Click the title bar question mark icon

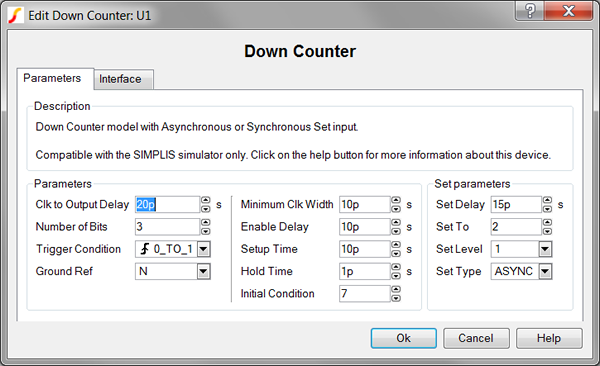tap(530, 11)
